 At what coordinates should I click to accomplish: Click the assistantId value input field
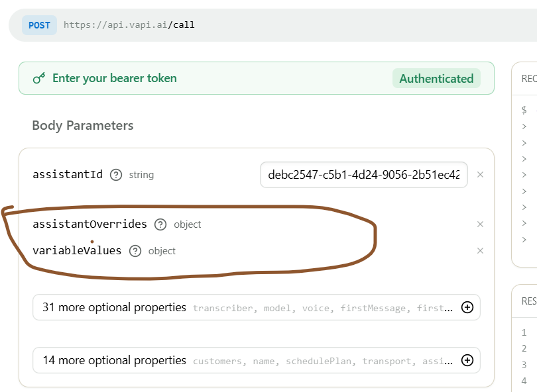[364, 175]
